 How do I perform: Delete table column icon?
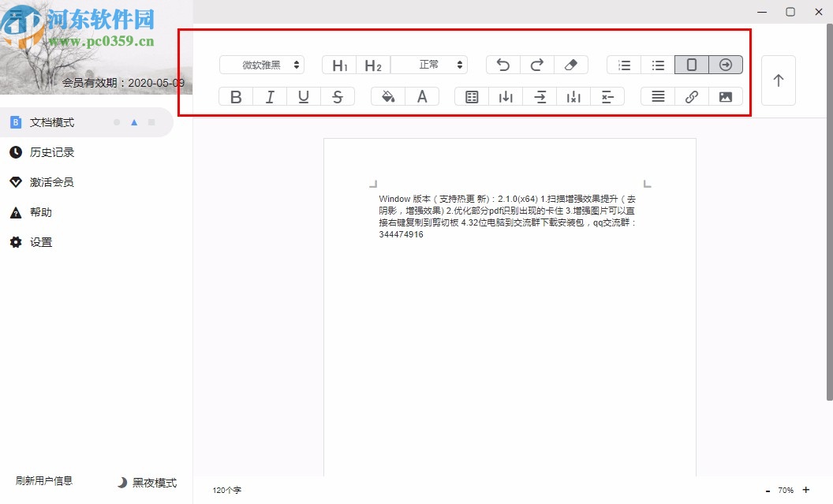coord(573,97)
